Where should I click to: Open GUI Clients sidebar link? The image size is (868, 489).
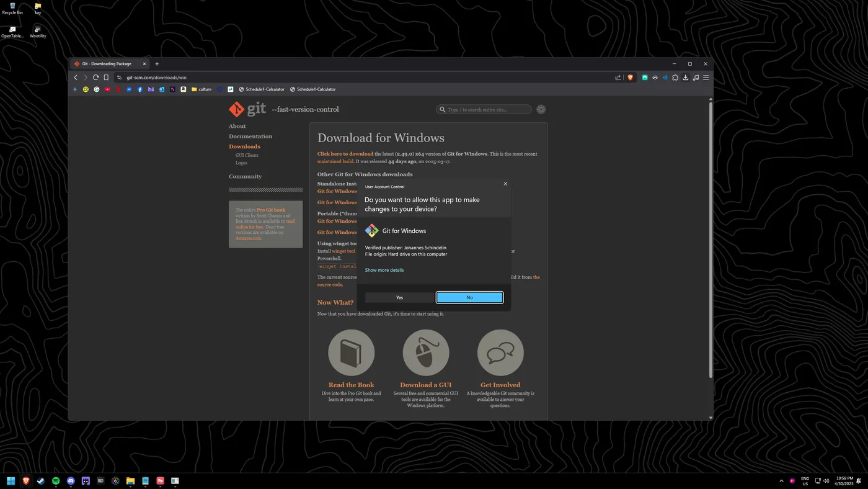click(x=247, y=155)
